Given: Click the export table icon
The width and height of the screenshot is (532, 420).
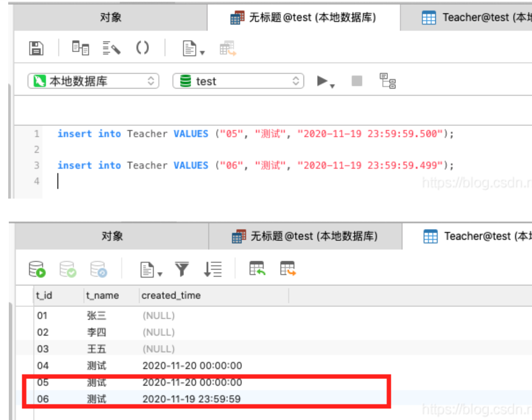Looking at the screenshot, I should [x=288, y=268].
